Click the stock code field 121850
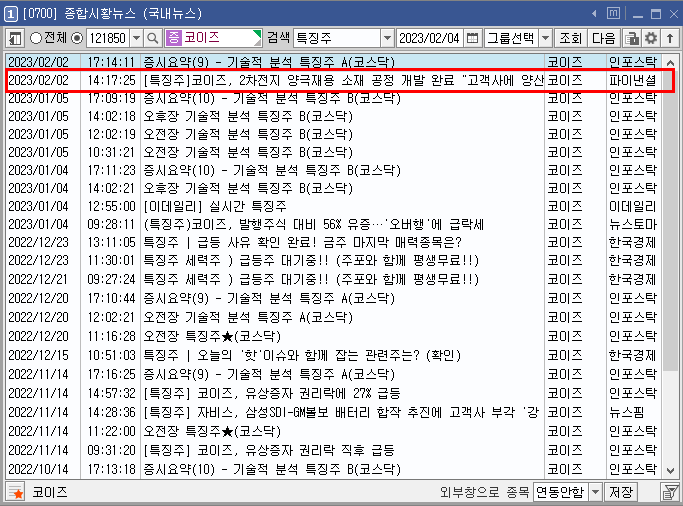Image resolution: width=683 pixels, height=506 pixels. [108, 38]
